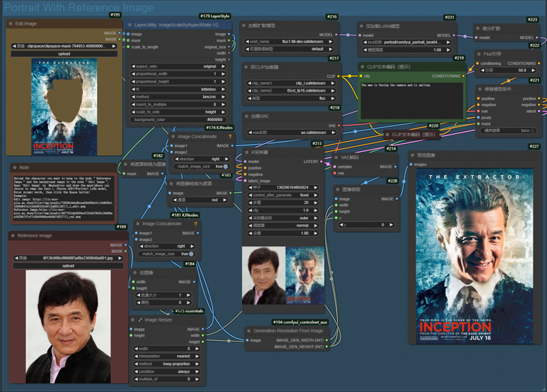Open condition always combo in Image Resize

click(x=167, y=371)
